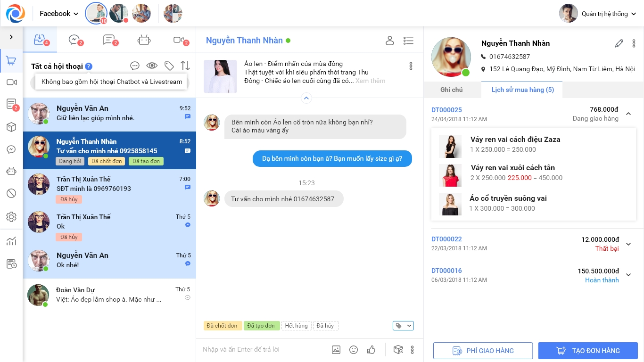Image resolution: width=644 pixels, height=362 pixels.
Task: Attach an image using the picture icon
Action: [x=336, y=350]
